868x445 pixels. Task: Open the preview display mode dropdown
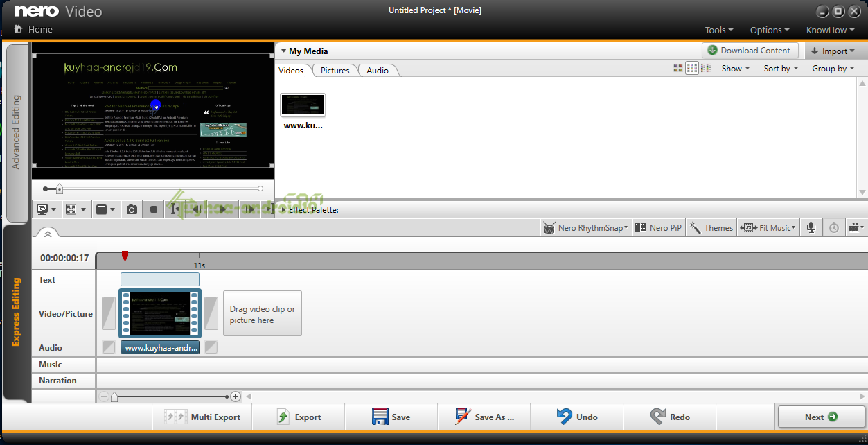click(x=46, y=209)
